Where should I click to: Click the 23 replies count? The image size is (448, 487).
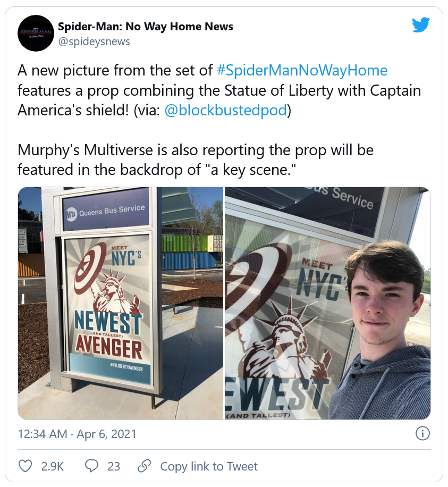pyautogui.click(x=114, y=466)
